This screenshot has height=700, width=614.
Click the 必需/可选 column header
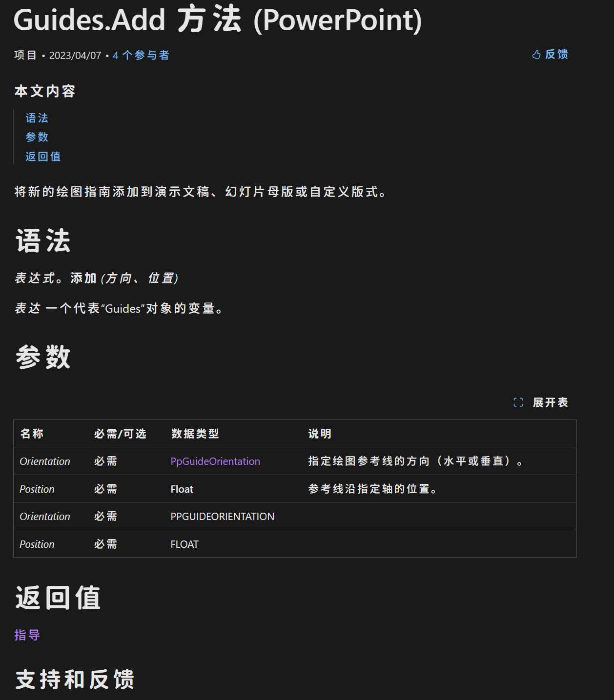point(121,434)
